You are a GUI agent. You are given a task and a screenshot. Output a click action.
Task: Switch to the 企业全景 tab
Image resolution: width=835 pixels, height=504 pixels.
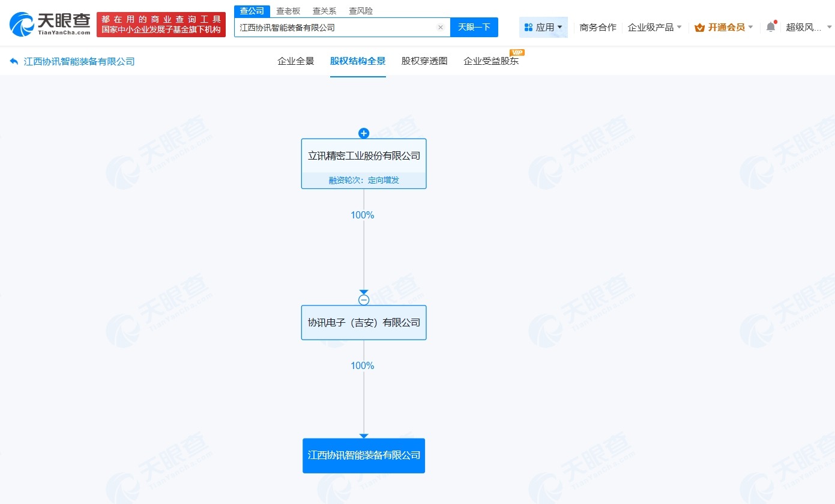[296, 61]
